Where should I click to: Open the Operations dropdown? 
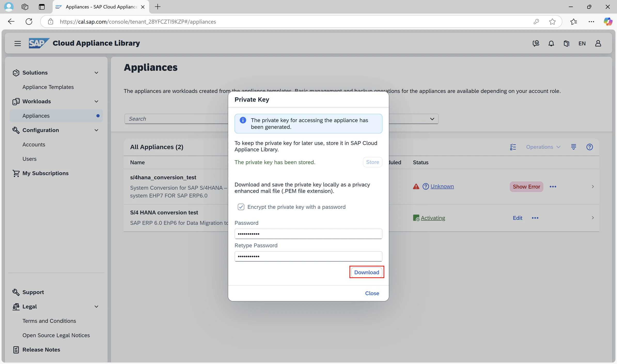pos(543,147)
